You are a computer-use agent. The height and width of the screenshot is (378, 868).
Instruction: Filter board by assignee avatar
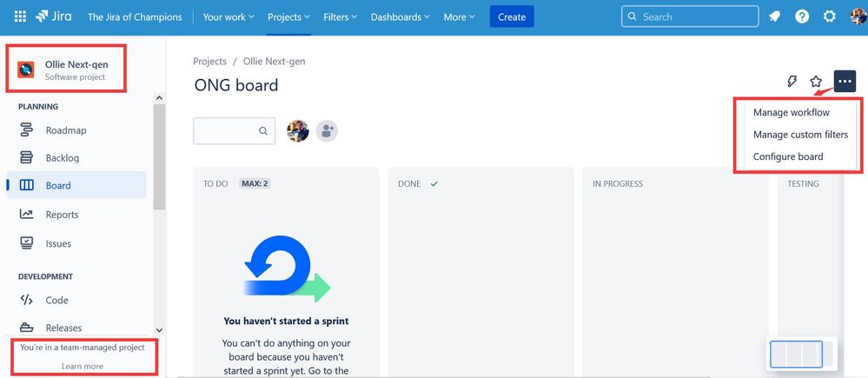[298, 131]
